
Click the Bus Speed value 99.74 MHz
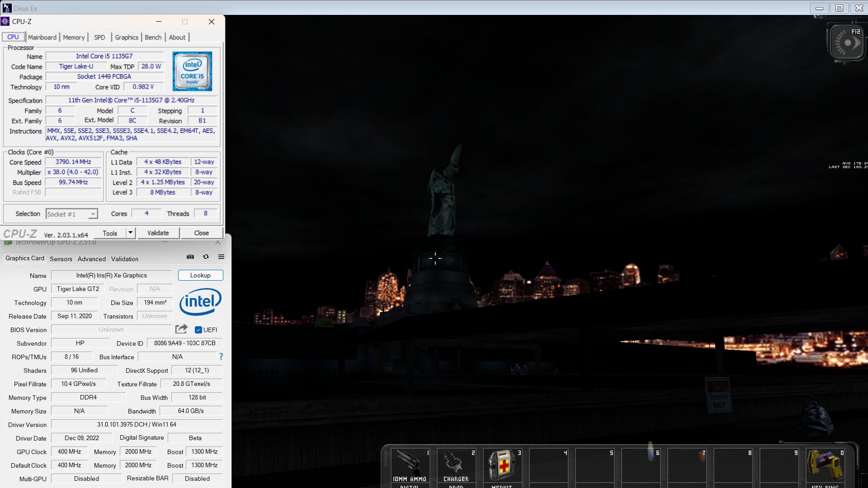73,182
